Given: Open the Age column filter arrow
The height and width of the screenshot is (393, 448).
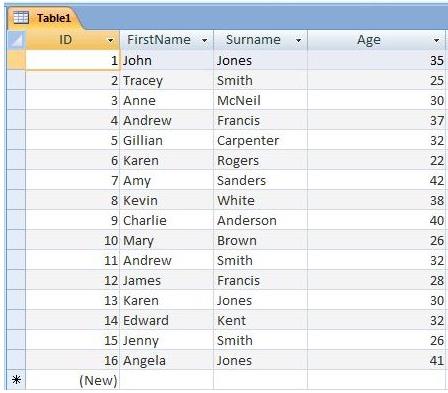Looking at the screenshot, I should [436, 41].
